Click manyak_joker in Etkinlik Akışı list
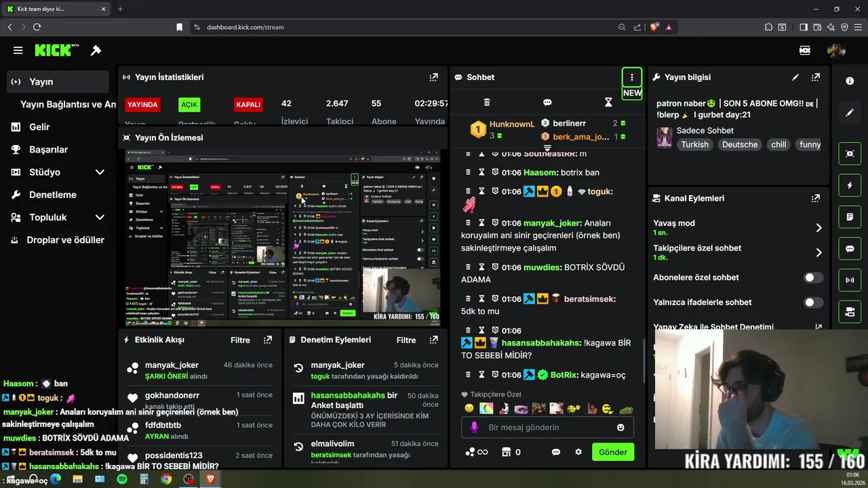This screenshot has width=868, height=488. coord(172,365)
